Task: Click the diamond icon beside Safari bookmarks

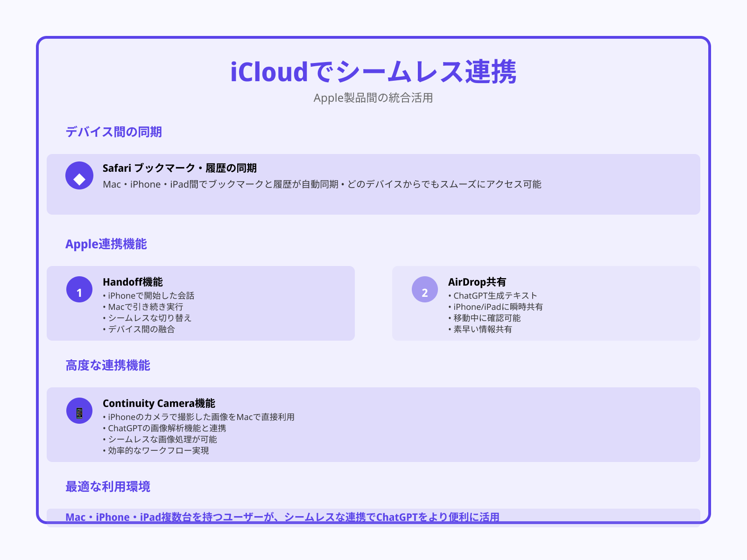Action: [x=79, y=176]
